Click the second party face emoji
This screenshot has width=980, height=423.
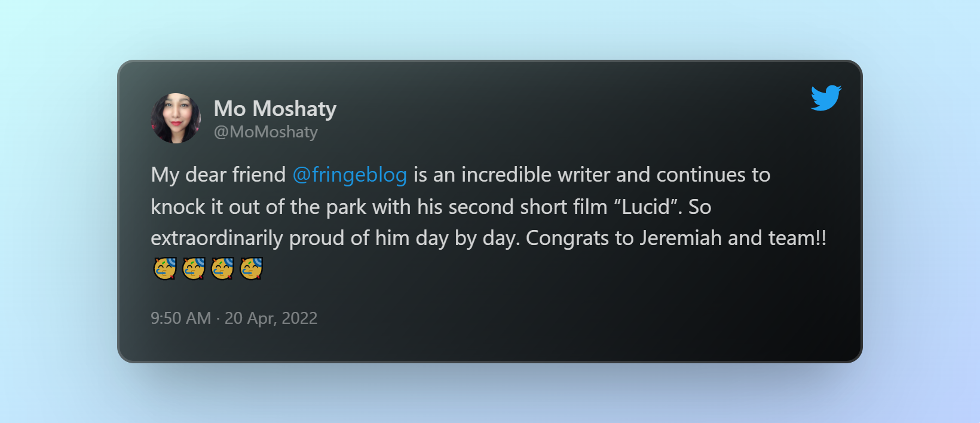tap(194, 269)
